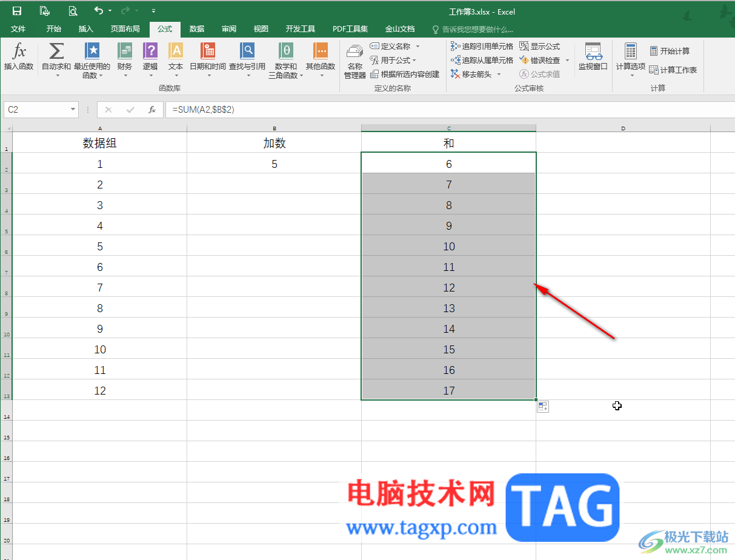The height and width of the screenshot is (560, 735).
Task: Open the Logical functions icon
Action: (x=150, y=52)
